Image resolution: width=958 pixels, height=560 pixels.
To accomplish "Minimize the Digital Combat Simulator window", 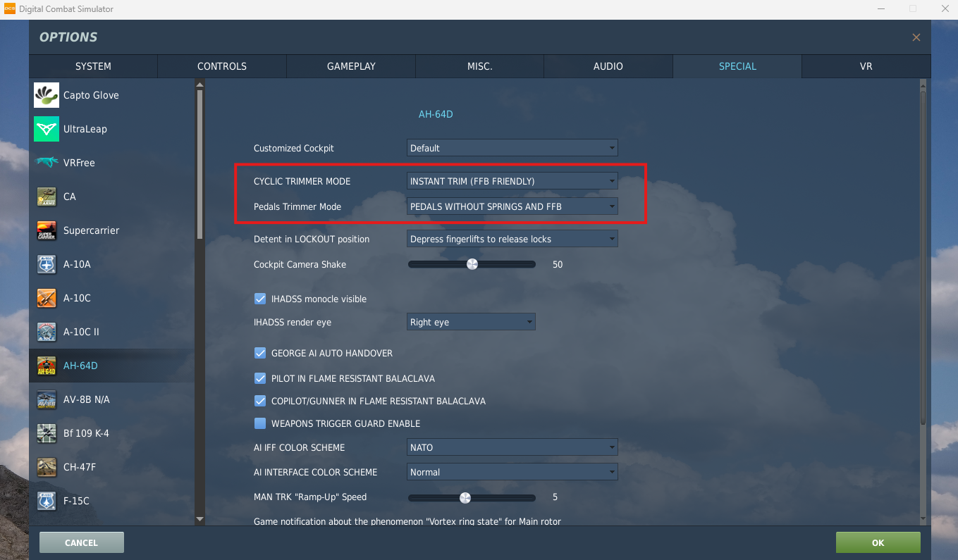I will pos(881,9).
